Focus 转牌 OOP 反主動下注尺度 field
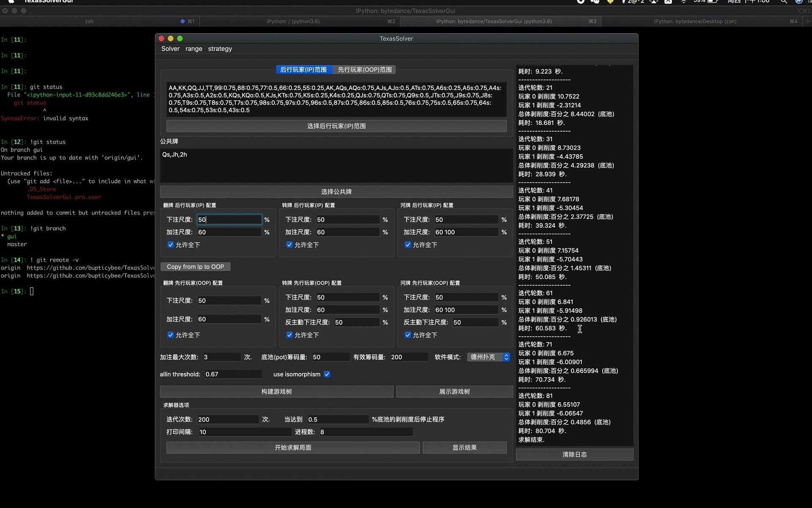 click(357, 322)
